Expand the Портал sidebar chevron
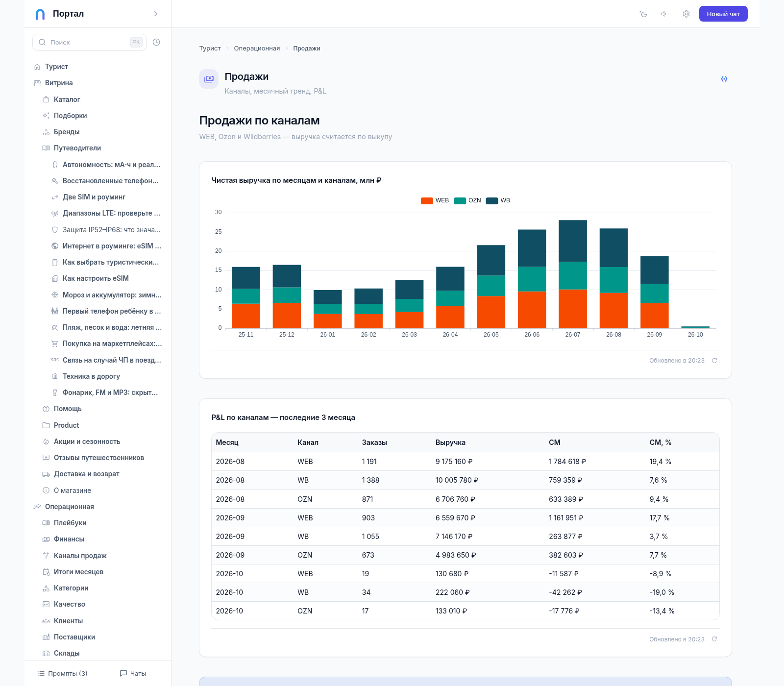 (x=156, y=14)
